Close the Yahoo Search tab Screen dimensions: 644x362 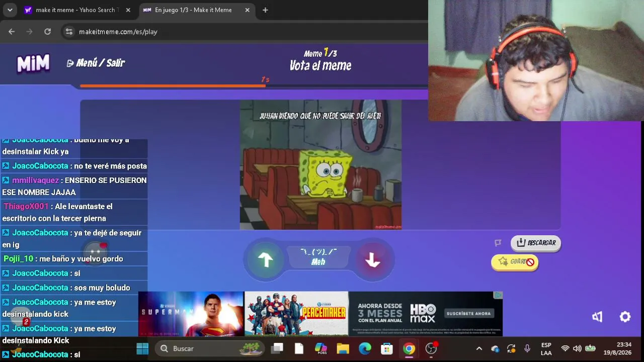(x=128, y=10)
